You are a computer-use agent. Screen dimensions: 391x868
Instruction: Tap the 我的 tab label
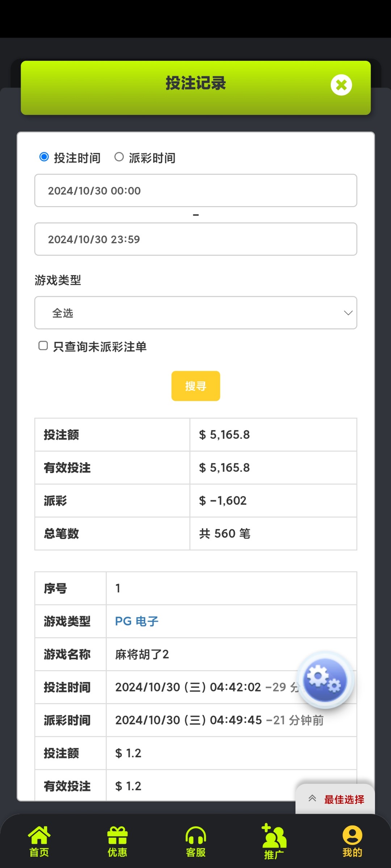(352, 852)
